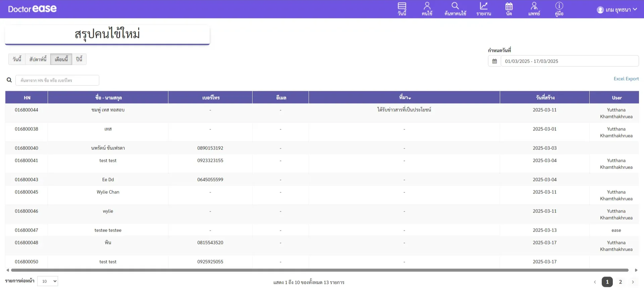Select the ปีนี้ (this year) filter button
This screenshot has height=305, width=644.
pyautogui.click(x=79, y=59)
